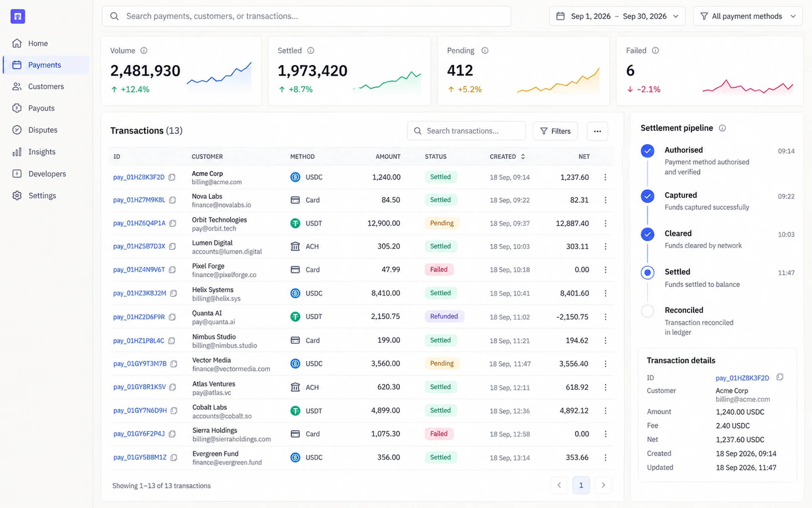
Task: Open the pay_01HZ7M9K8L transaction link
Action: [139, 200]
